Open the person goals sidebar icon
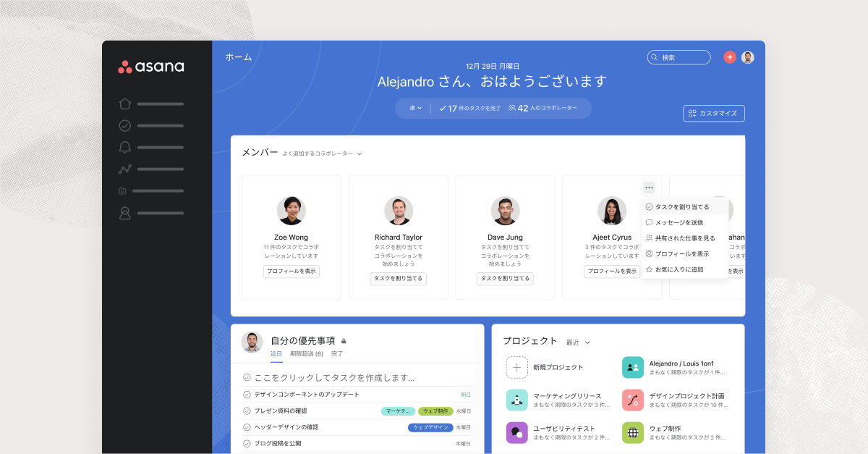 tap(125, 213)
